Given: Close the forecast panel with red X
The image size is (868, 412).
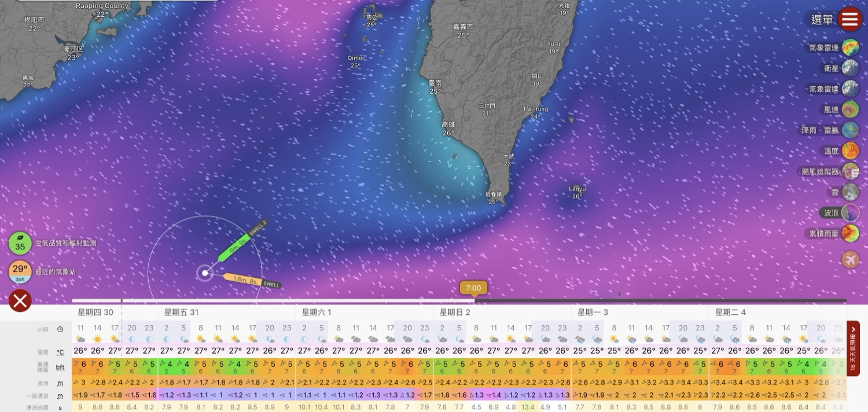Looking at the screenshot, I should click(x=20, y=301).
